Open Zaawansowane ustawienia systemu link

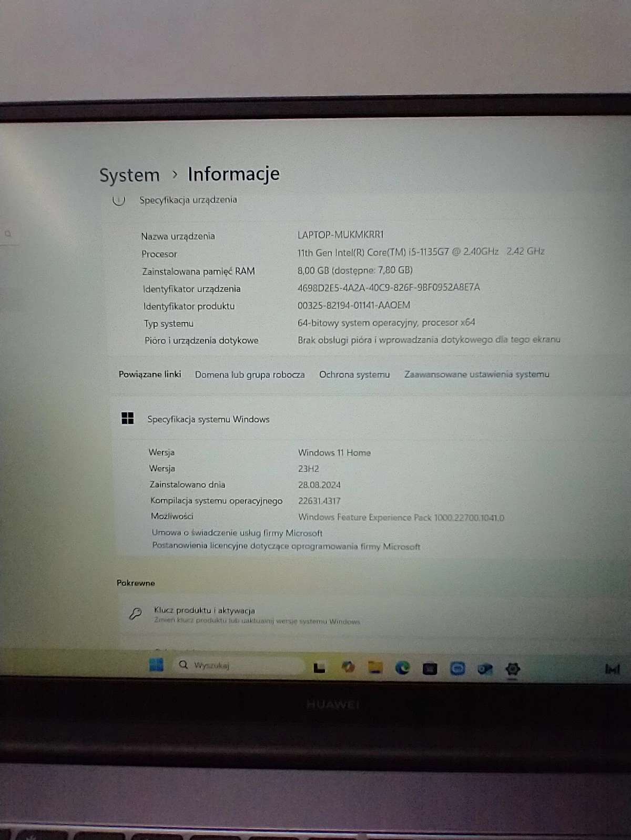click(477, 374)
